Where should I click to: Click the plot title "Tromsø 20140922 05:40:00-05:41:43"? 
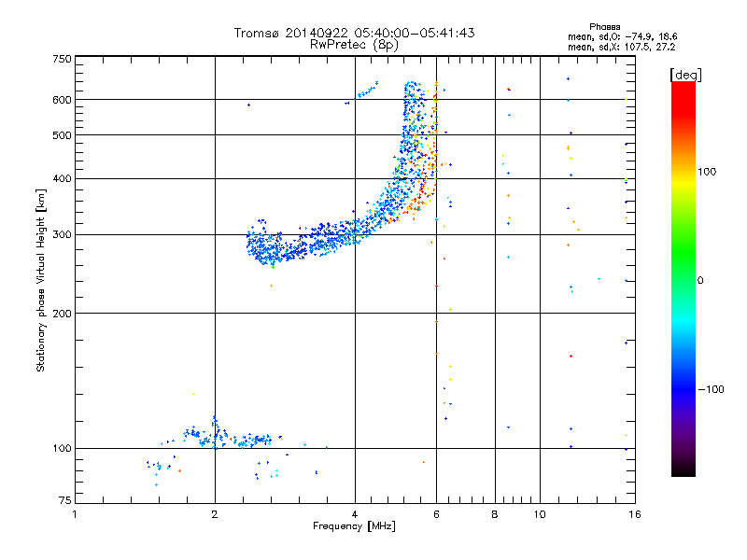354,33
